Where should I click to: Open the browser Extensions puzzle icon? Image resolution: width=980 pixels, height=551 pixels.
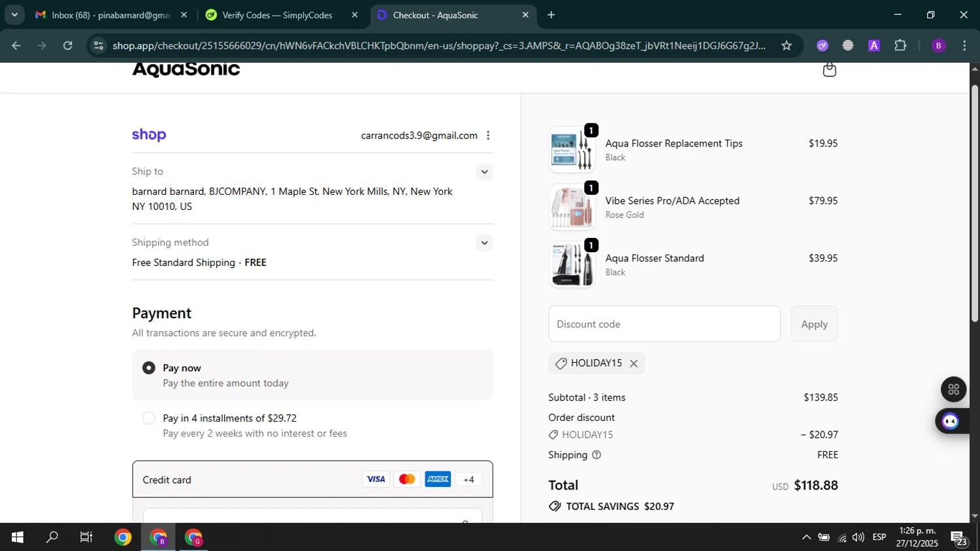pos(900,45)
